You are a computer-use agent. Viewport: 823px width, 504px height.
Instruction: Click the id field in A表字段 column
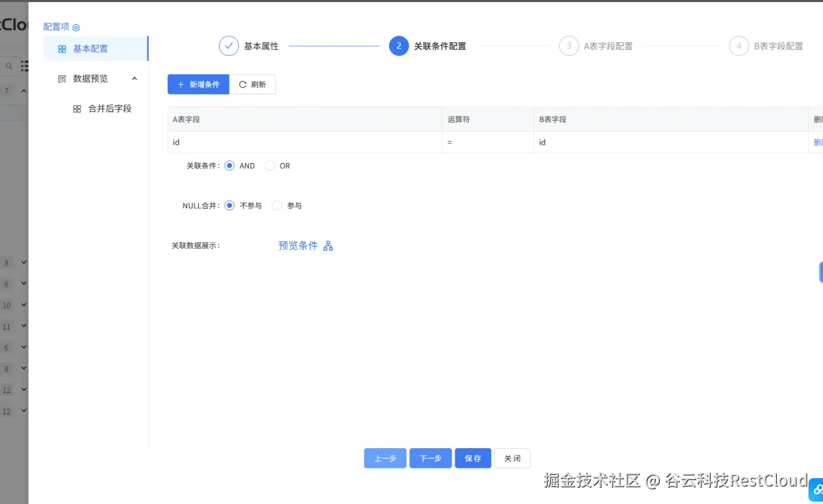pyautogui.click(x=175, y=142)
